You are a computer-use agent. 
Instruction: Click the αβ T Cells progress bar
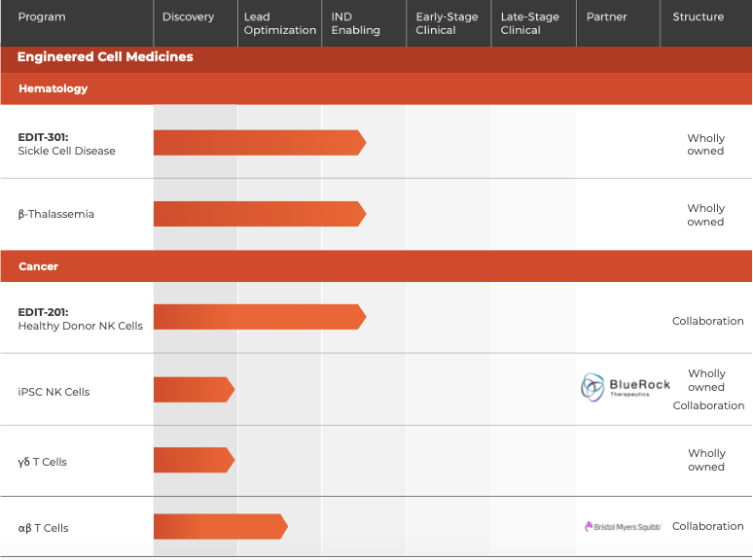tap(220, 526)
